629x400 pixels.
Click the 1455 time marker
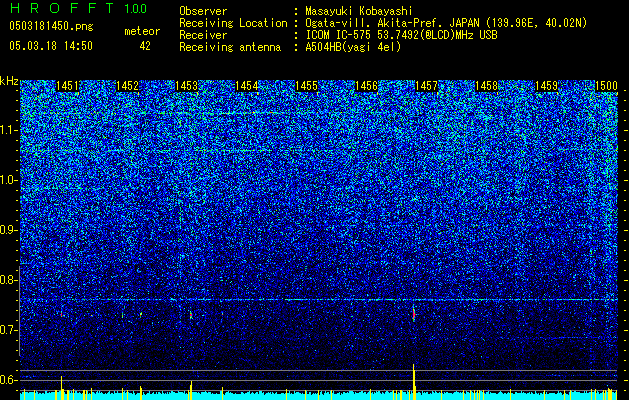coord(306,86)
